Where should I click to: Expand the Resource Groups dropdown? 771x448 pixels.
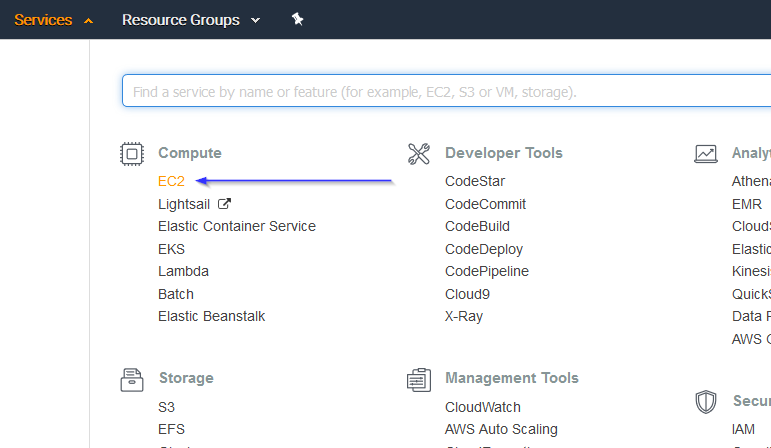(x=191, y=20)
